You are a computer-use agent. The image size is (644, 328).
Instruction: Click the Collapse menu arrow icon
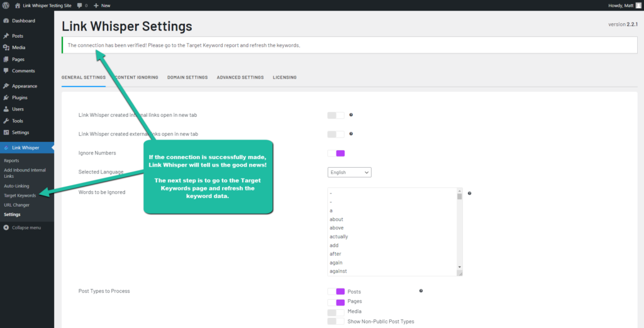pos(6,227)
